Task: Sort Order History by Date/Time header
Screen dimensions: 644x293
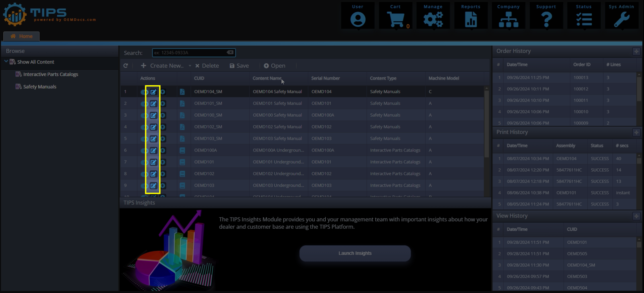Action: pyautogui.click(x=517, y=64)
